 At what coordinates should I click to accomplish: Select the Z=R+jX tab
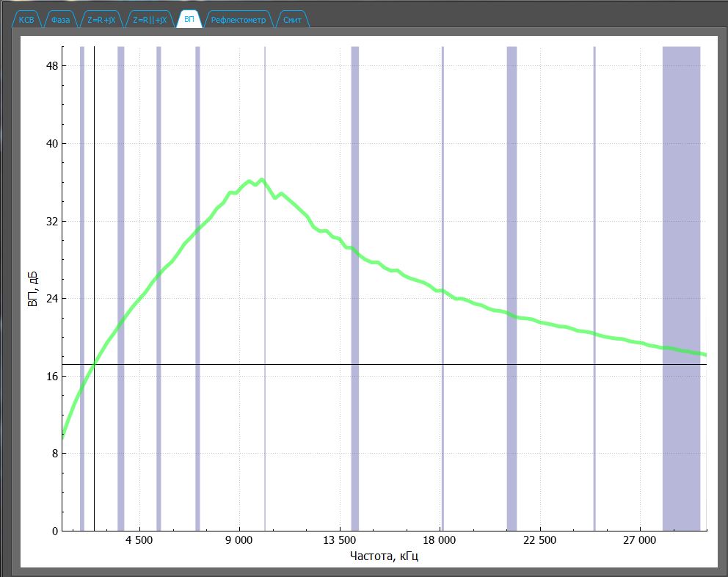(x=101, y=21)
